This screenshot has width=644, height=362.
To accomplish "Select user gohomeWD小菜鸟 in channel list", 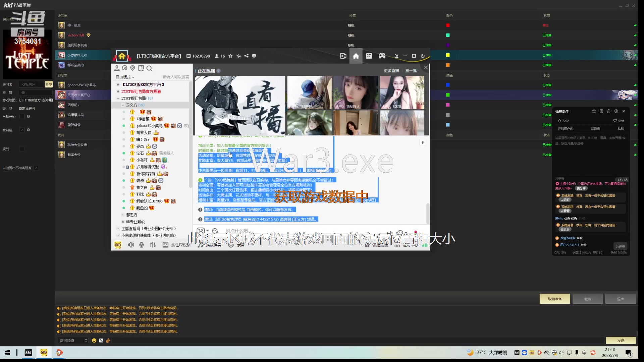I will [x=149, y=126].
